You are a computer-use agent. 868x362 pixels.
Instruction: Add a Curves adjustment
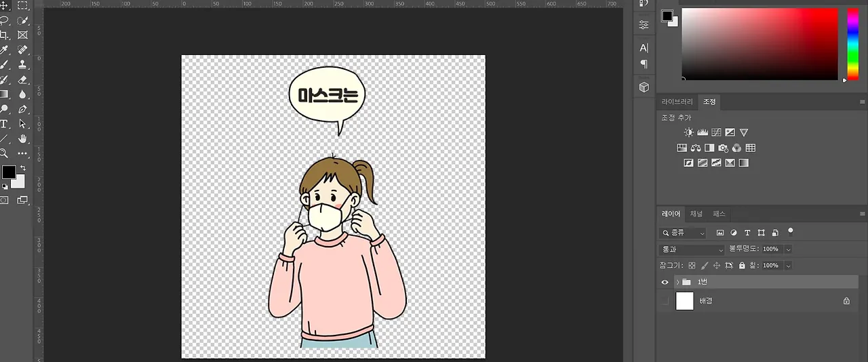tap(716, 133)
